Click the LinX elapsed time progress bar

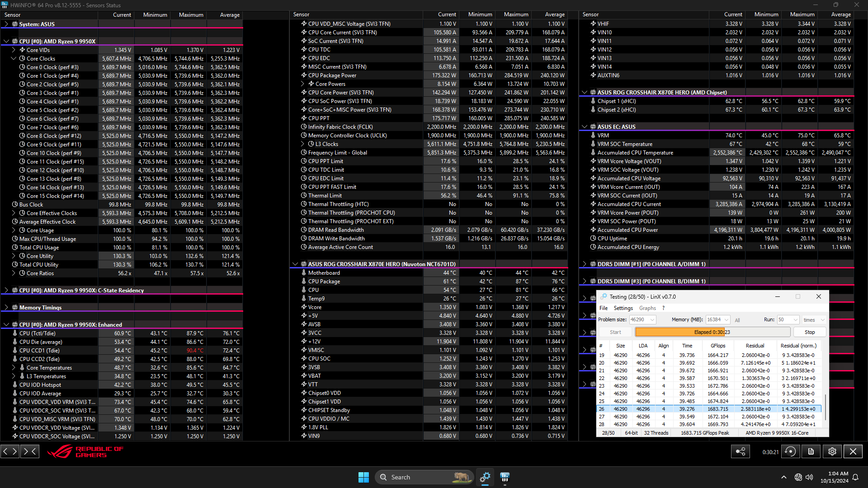[x=712, y=332]
